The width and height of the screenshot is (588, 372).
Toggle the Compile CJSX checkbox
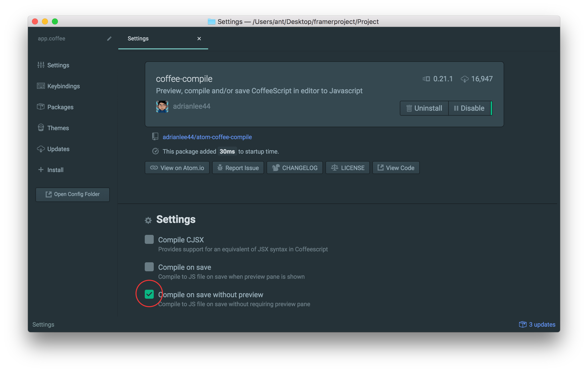[x=149, y=239]
